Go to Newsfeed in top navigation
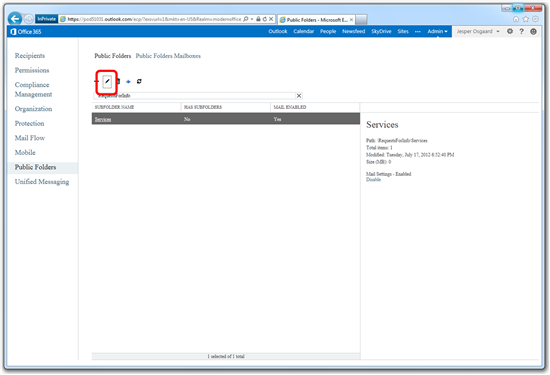Viewport: 550px width, 375px height. coord(354,31)
